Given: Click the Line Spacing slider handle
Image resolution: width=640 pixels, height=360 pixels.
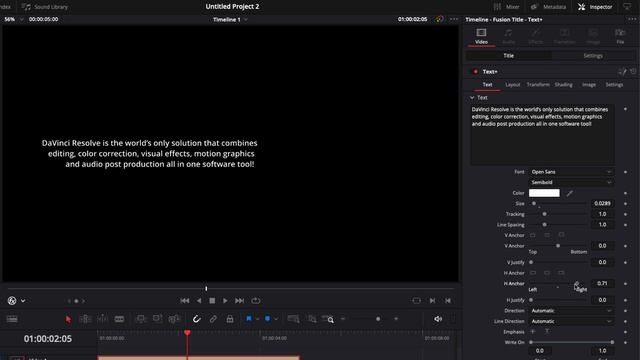Looking at the screenshot, I should (x=544, y=224).
